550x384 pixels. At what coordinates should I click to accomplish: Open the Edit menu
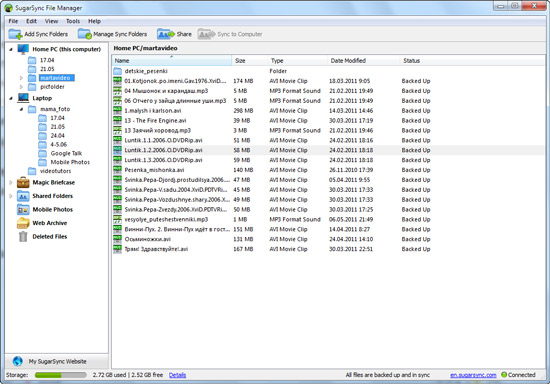click(x=31, y=21)
